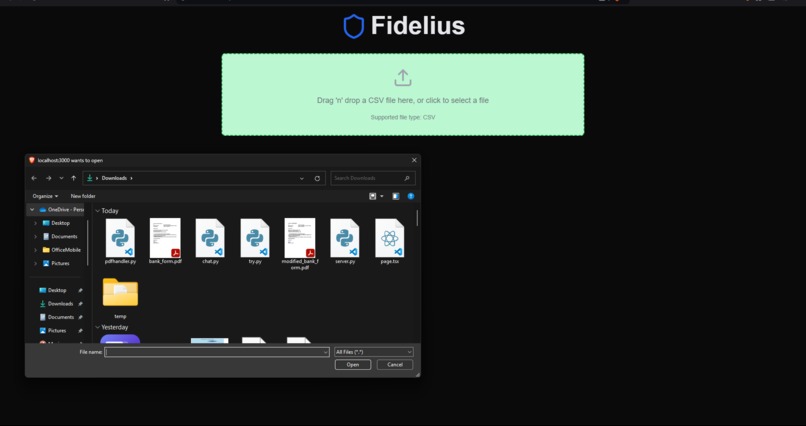Go back using the dialog's back arrow
Screen dimensions: 806x426
tap(34, 178)
